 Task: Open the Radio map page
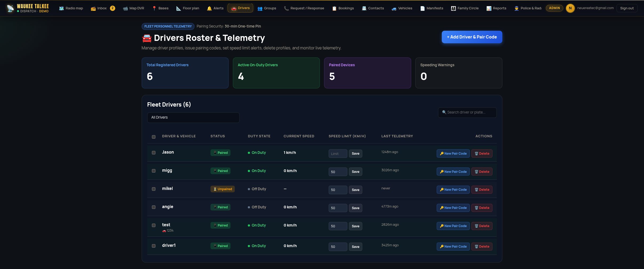[71, 8]
